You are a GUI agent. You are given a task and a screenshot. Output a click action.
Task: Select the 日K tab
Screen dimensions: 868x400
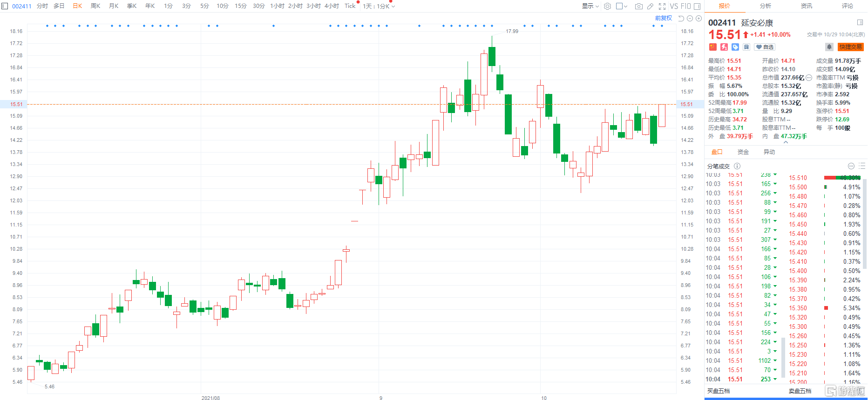(77, 6)
